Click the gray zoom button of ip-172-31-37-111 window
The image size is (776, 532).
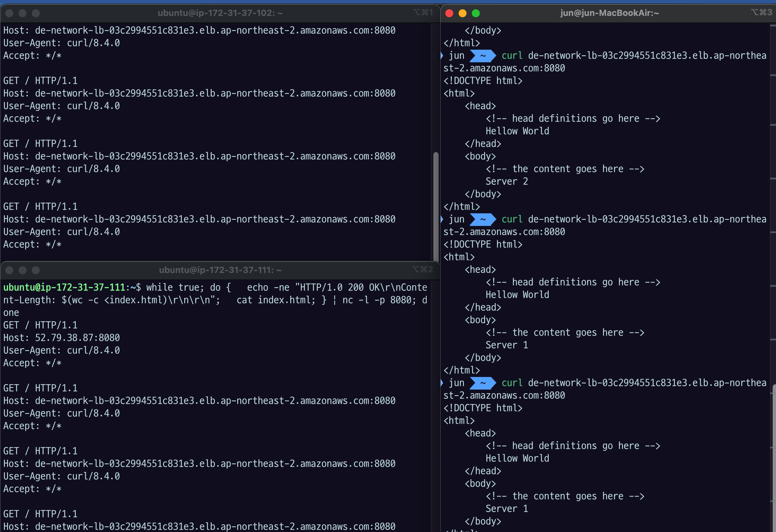tap(36, 270)
